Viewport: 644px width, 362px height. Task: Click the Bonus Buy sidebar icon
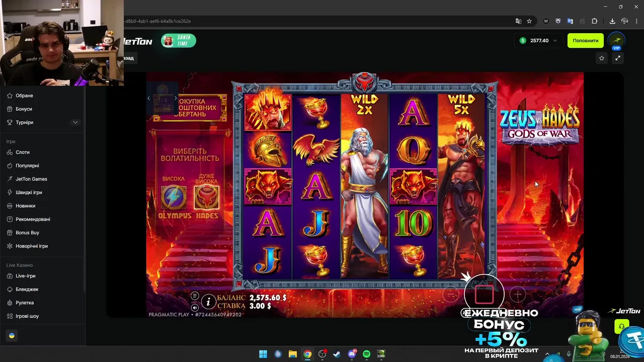(10, 233)
